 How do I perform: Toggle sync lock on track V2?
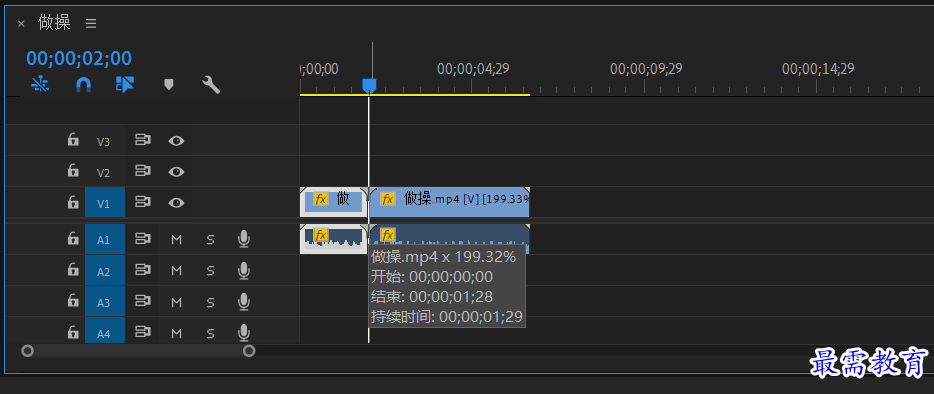pos(142,171)
